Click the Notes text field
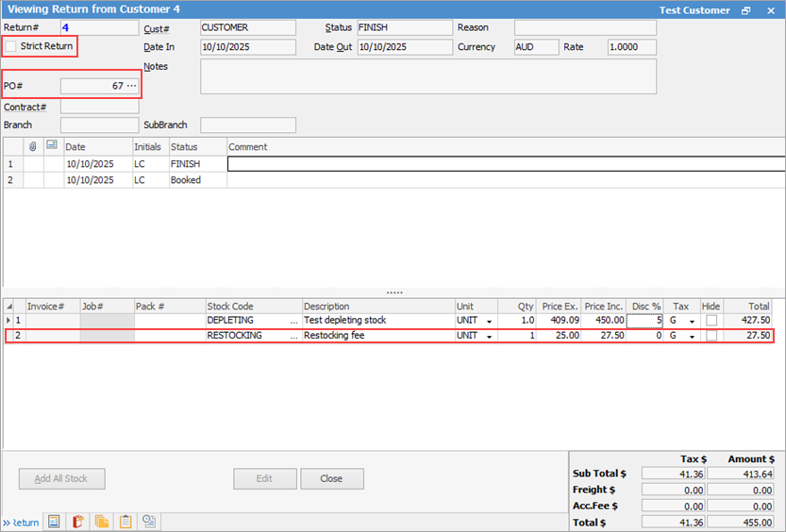 (427, 76)
